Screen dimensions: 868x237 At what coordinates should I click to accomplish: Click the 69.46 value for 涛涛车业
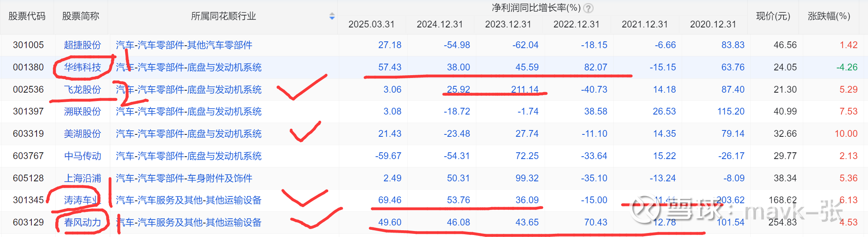390,200
